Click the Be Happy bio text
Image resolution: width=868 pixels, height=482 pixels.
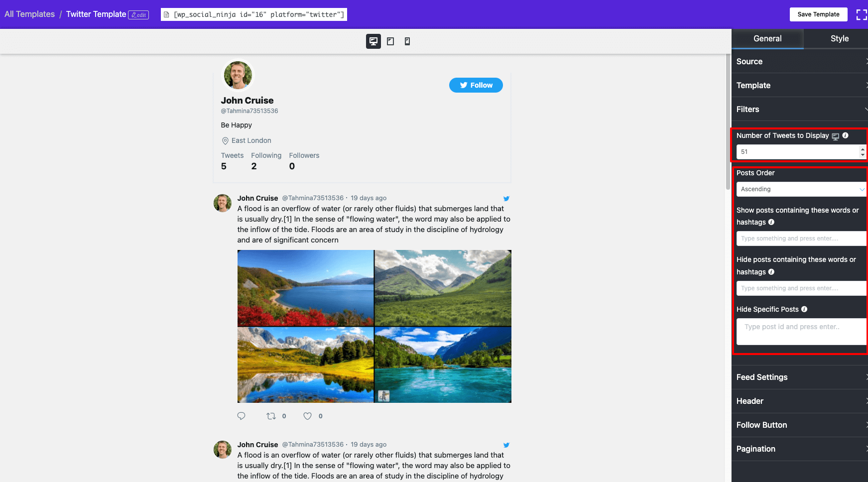(x=237, y=125)
